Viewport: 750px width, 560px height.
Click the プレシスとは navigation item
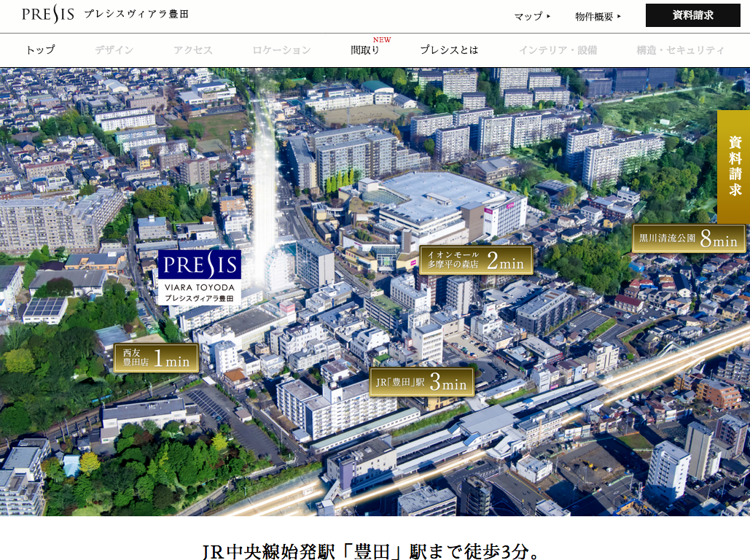pos(449,50)
